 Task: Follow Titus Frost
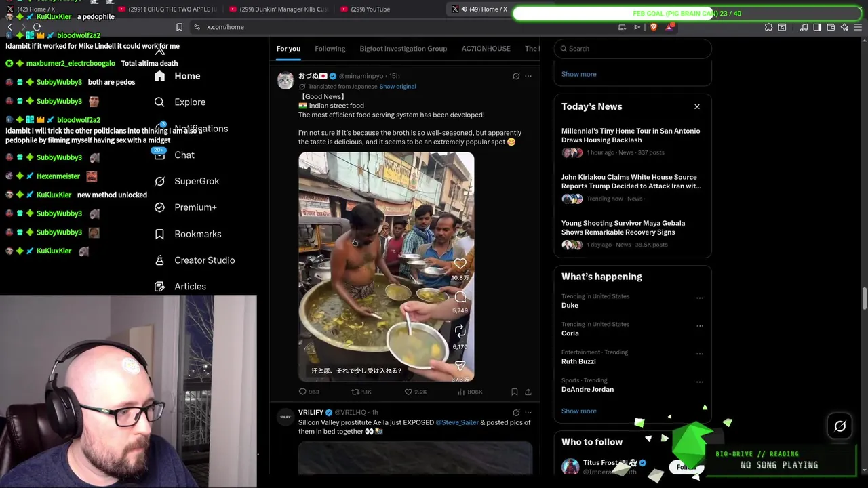click(686, 467)
